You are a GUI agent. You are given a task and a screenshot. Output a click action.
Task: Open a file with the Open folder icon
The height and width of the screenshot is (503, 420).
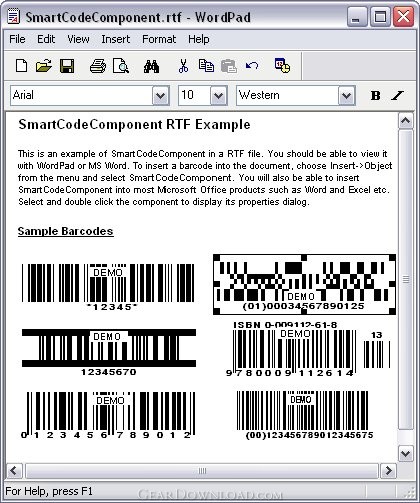(x=44, y=66)
